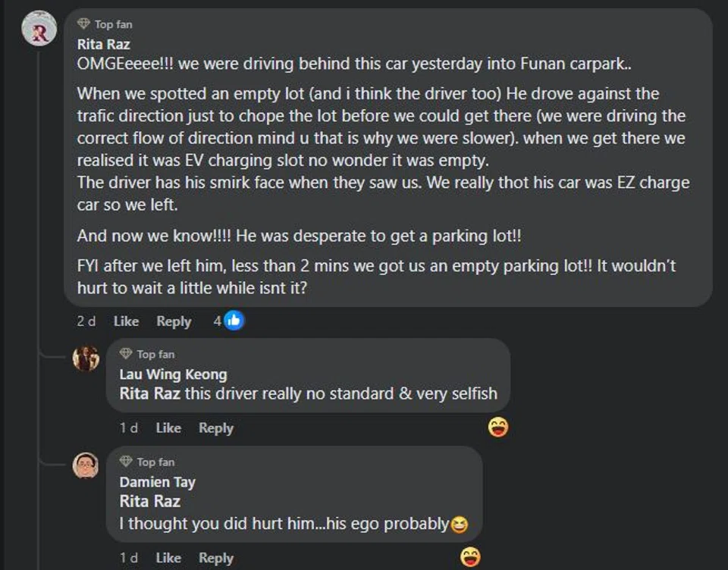Click Rita Raz's profile avatar
The height and width of the screenshot is (570, 728).
pos(39,30)
